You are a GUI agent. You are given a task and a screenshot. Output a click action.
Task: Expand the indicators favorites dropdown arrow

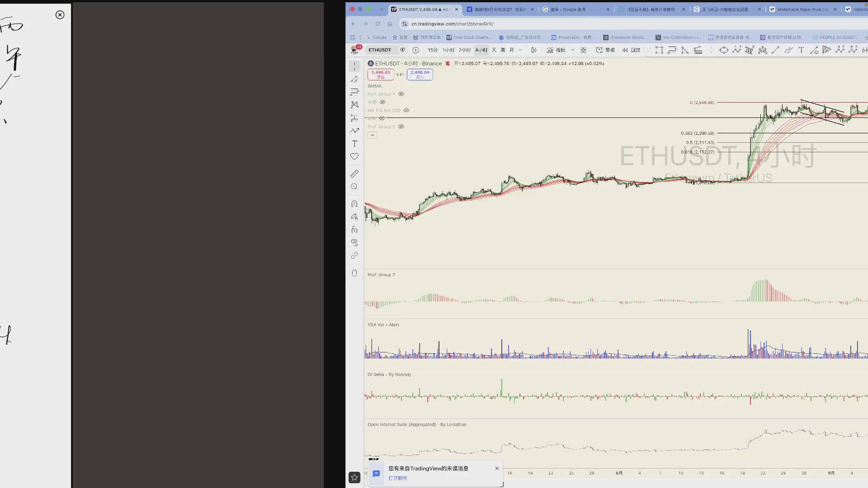point(572,50)
